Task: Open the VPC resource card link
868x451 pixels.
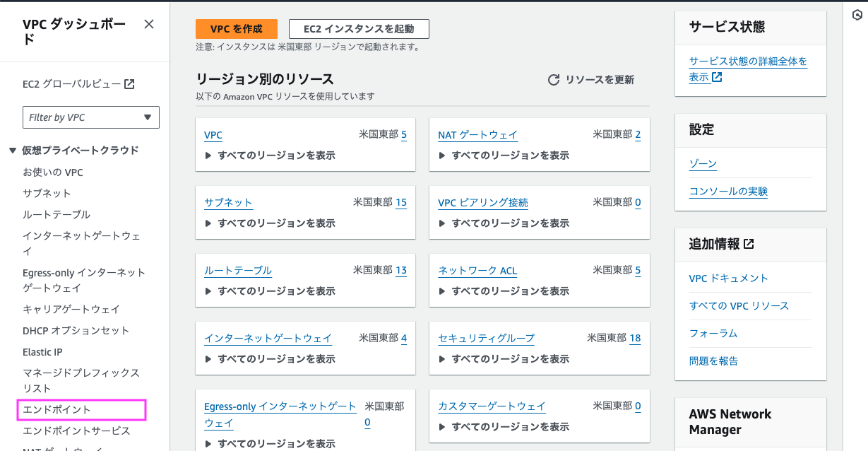Action: 213,134
